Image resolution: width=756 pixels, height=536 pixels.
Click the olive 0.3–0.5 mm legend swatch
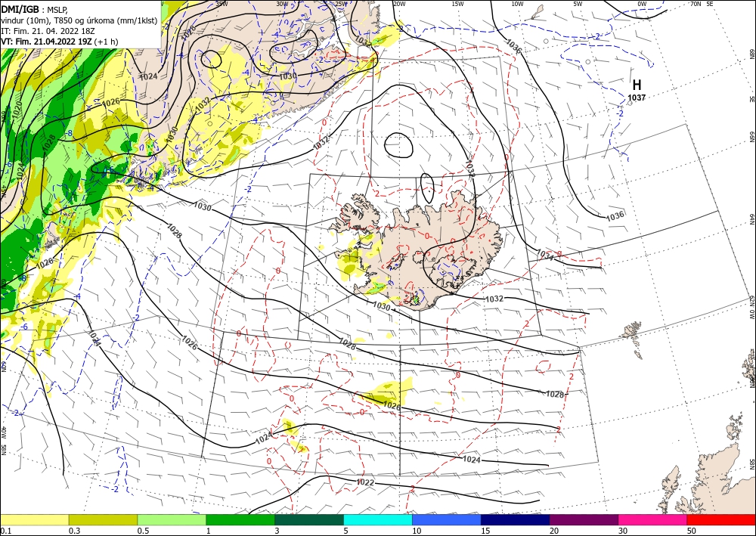tap(103, 519)
